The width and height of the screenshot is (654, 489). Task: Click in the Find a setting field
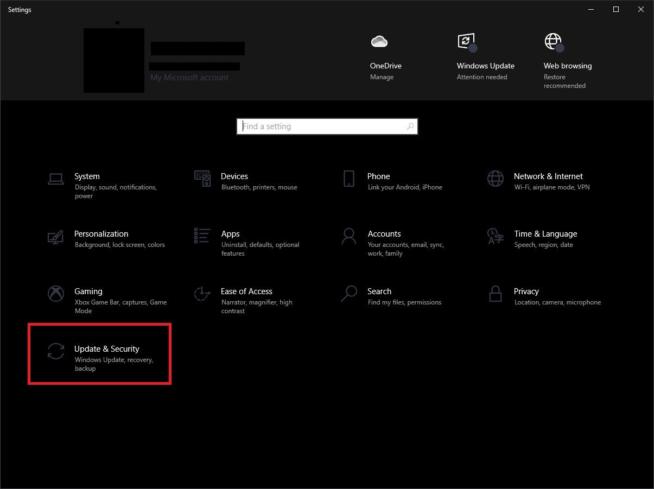coord(327,126)
